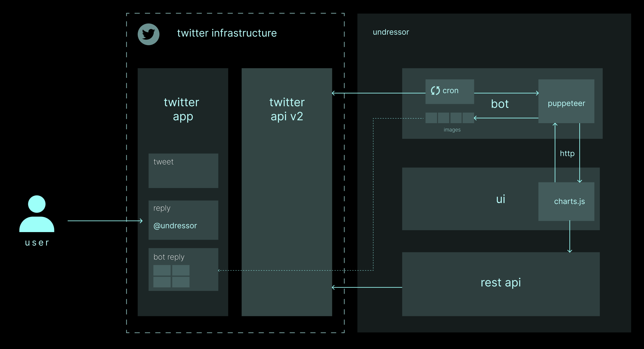The width and height of the screenshot is (644, 349).
Task: Click first image tile under cron
Action: coord(431,118)
